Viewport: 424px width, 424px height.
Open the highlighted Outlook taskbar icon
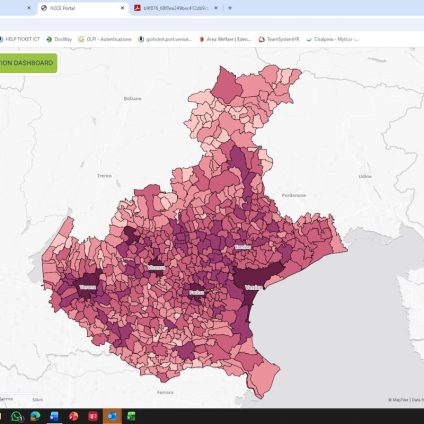112,416
